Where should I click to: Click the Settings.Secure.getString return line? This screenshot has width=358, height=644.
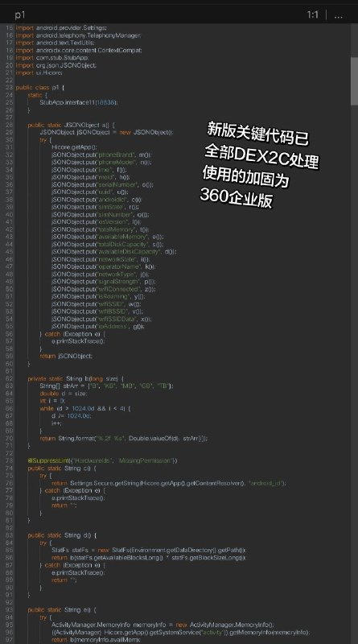(169, 484)
